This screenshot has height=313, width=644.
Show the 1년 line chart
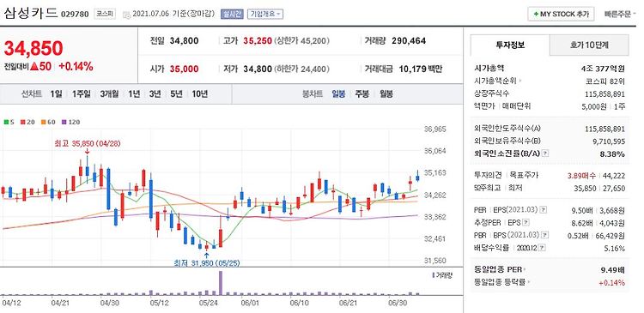(x=134, y=94)
